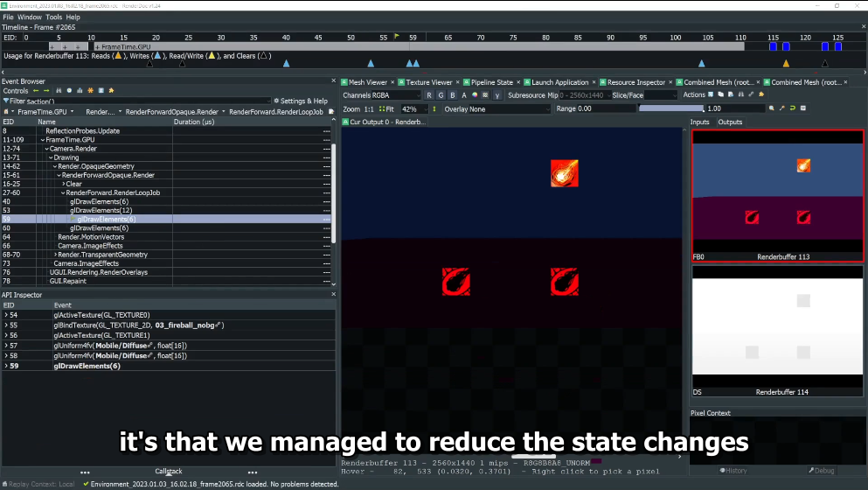Toggle the red channel R button
868x490 pixels.
(429, 94)
